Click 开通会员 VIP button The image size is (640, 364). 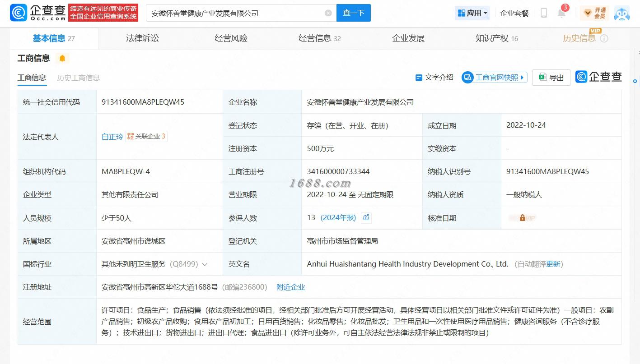click(x=594, y=13)
